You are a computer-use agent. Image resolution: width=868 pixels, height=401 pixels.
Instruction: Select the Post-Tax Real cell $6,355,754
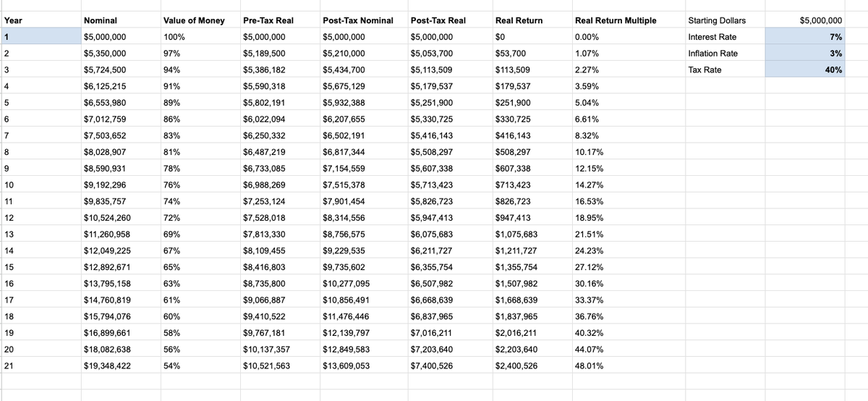448,267
